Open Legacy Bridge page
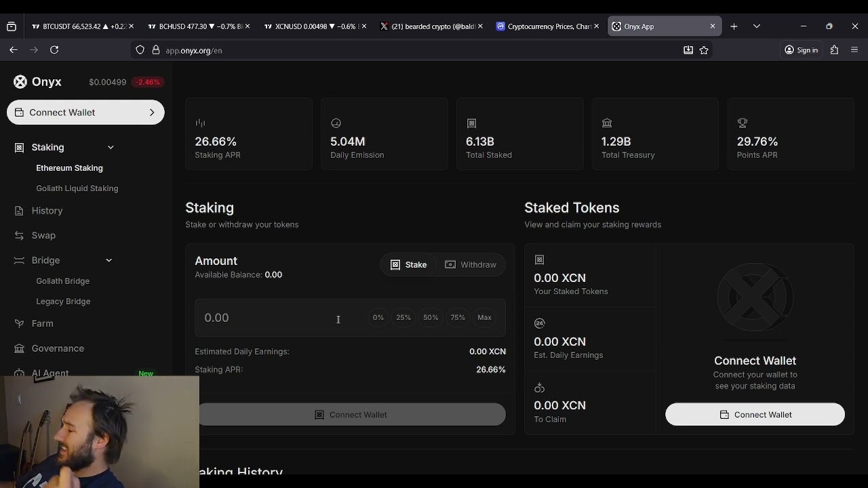 tap(63, 301)
